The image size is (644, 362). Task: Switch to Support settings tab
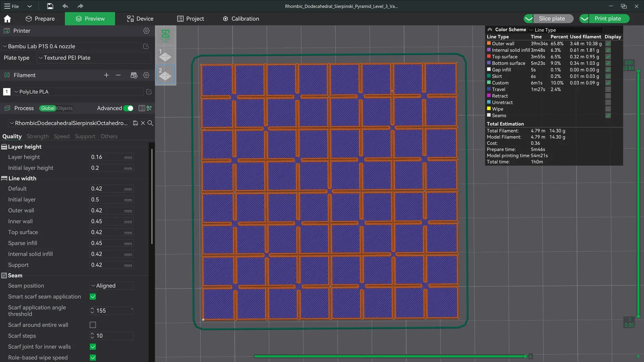coord(85,136)
